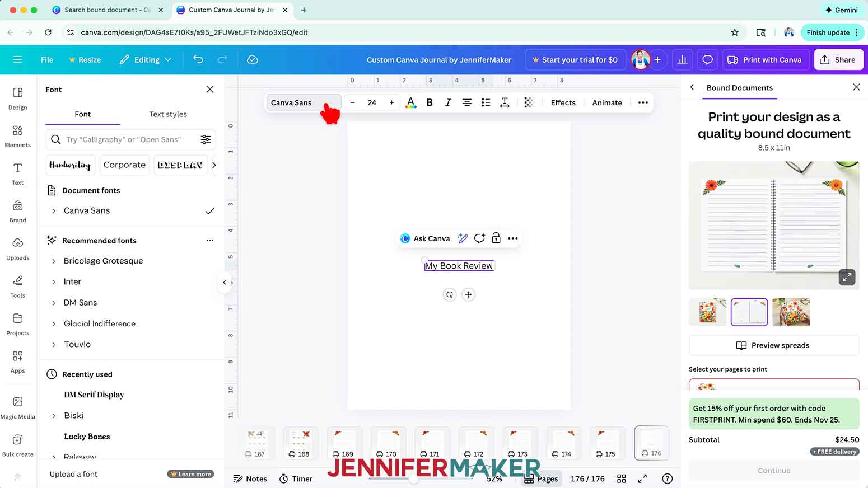Open the Canva Sans font dropdown

(x=304, y=102)
